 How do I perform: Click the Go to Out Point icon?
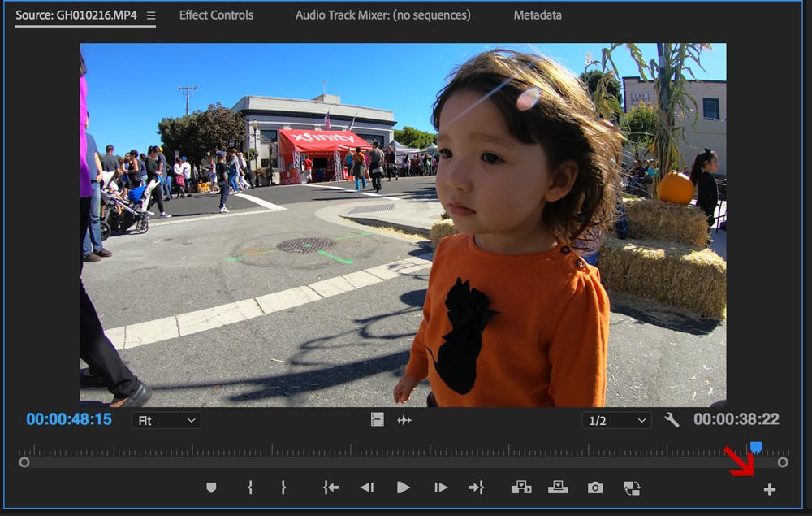(477, 487)
